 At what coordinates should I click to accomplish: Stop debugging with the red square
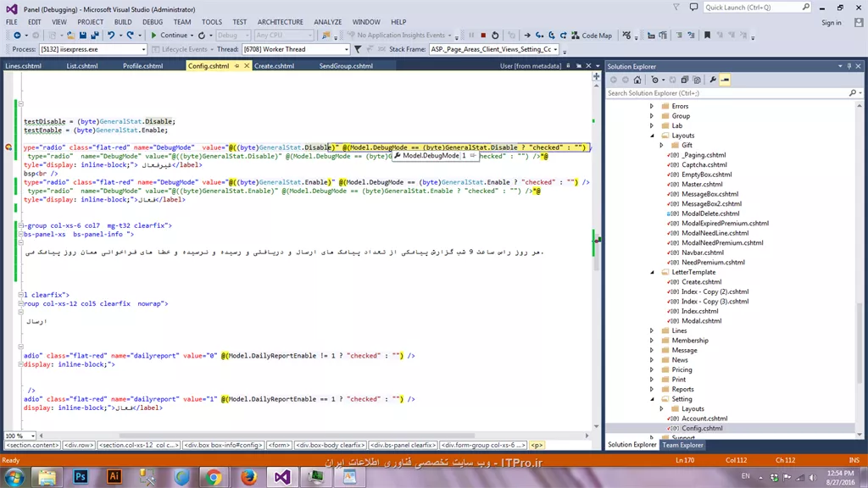[483, 36]
